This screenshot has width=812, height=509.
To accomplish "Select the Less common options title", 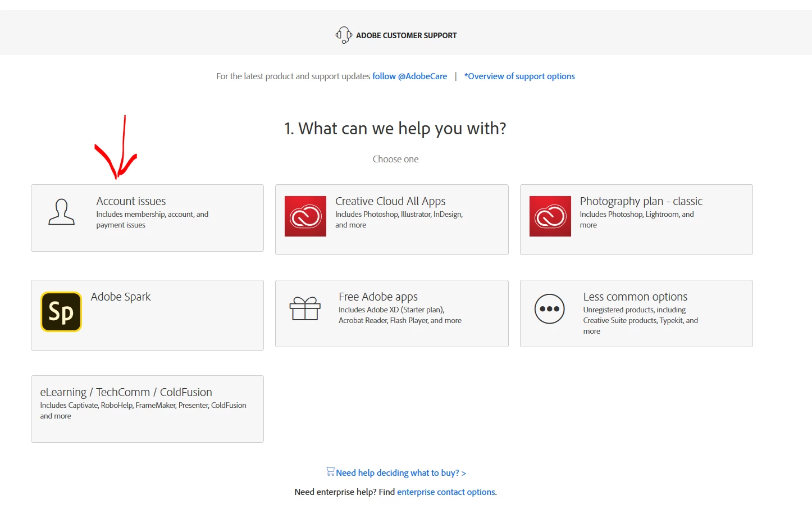I will tap(635, 297).
